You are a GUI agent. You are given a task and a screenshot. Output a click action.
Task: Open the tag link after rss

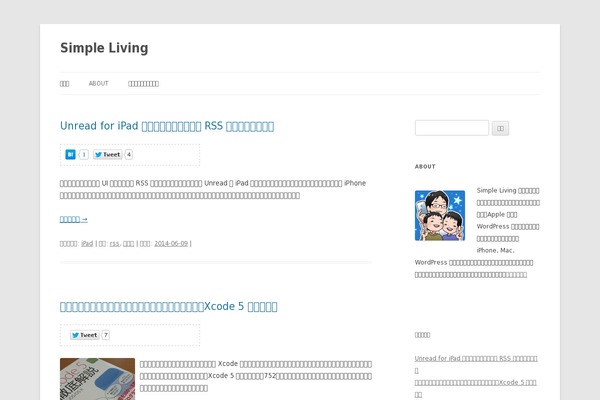(x=129, y=243)
